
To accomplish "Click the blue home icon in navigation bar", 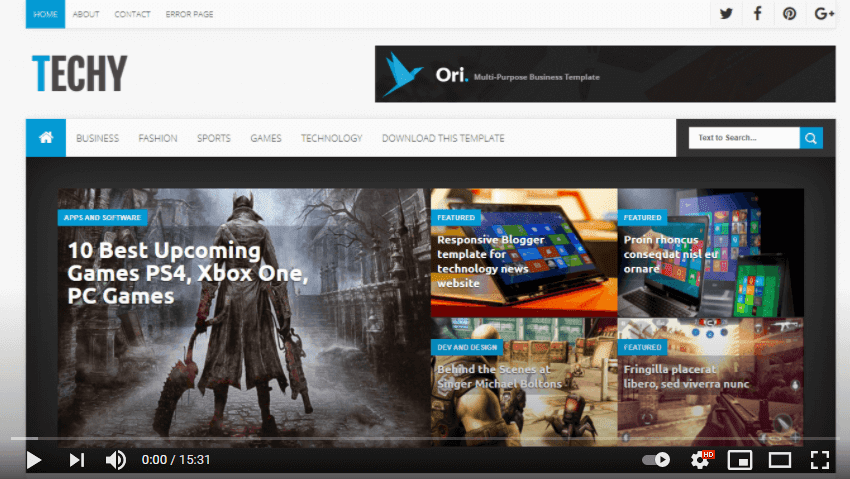I will click(46, 138).
